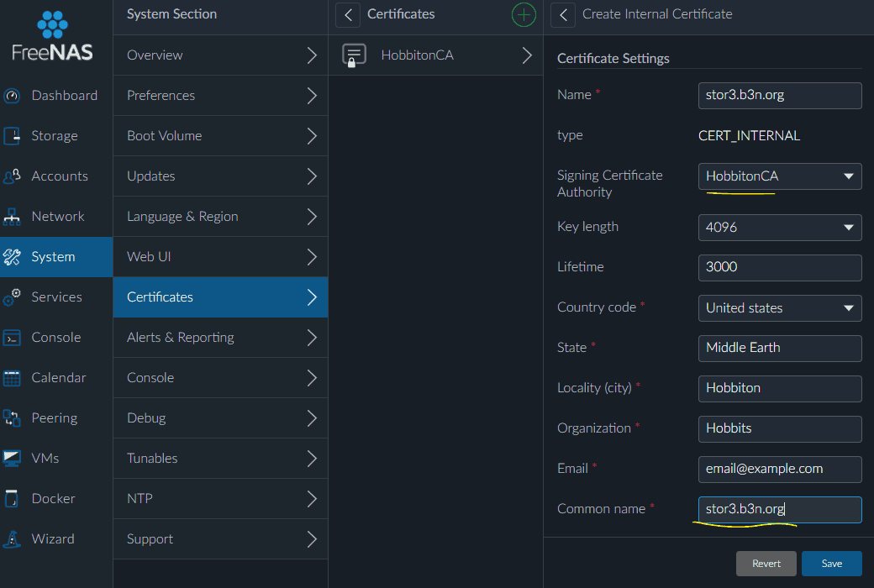This screenshot has width=874, height=588.
Task: Select the HobbitonCA certificate name
Action: click(x=418, y=55)
